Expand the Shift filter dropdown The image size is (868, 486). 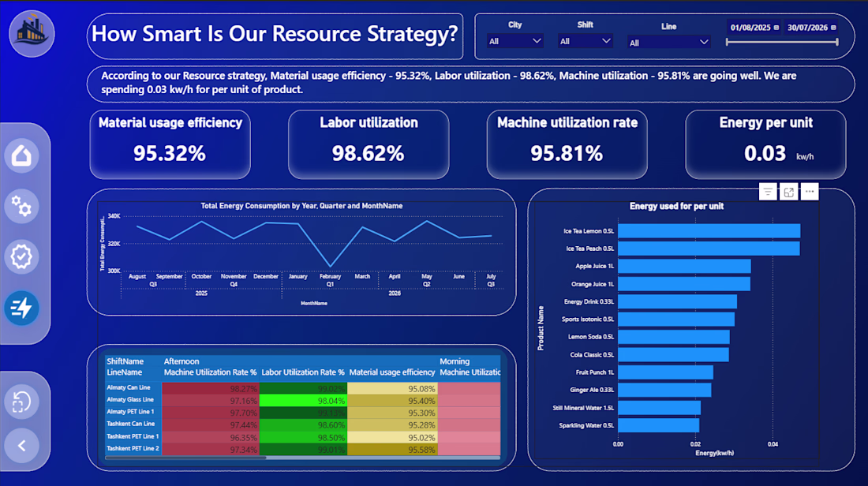pyautogui.click(x=586, y=41)
